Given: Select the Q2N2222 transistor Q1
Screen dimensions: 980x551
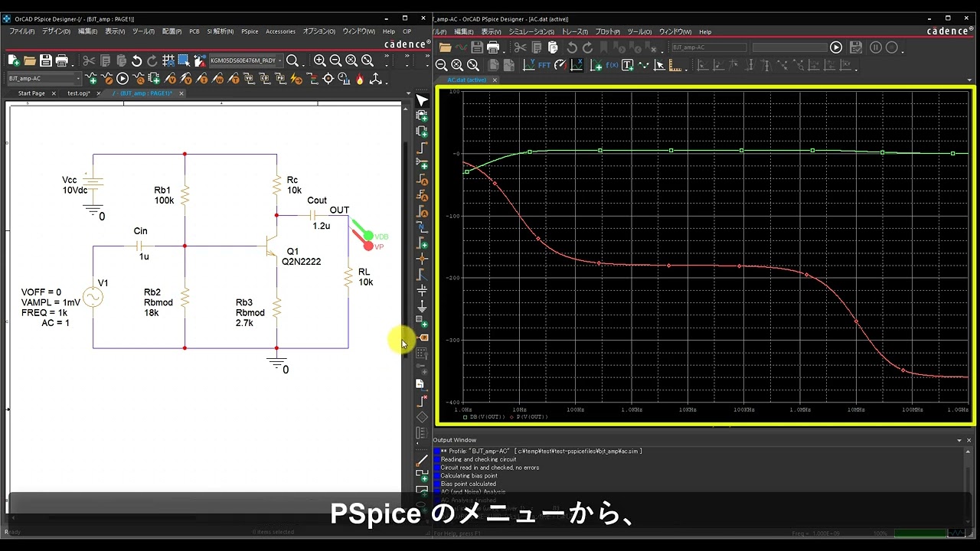Looking at the screenshot, I should pos(270,246).
